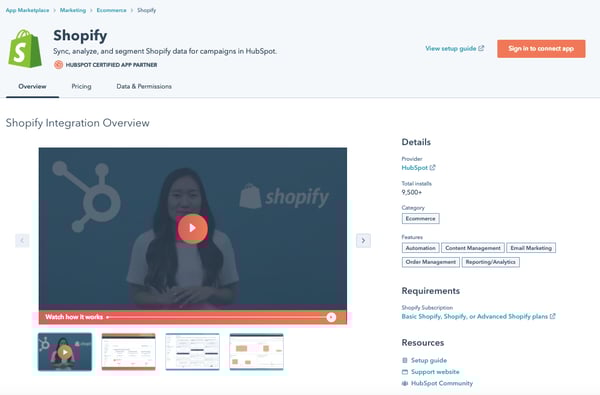This screenshot has height=395, width=600.
Task: Click the external-link icon after Shopify plans link
Action: tap(553, 316)
